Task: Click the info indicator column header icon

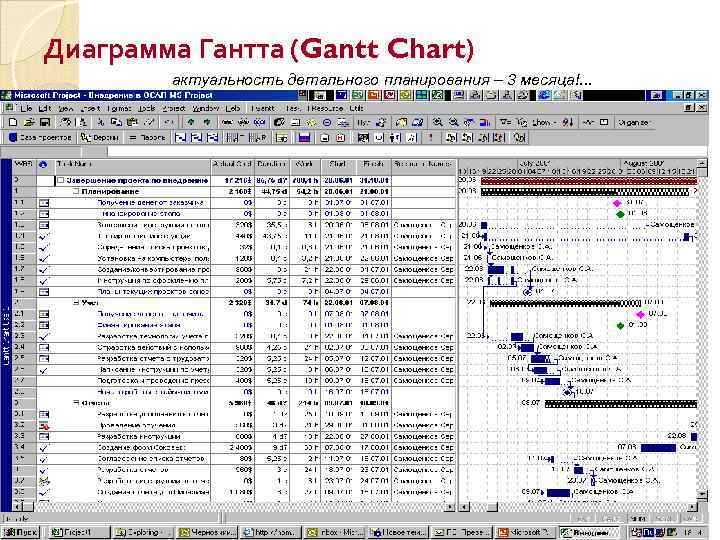Action: pos(44,164)
